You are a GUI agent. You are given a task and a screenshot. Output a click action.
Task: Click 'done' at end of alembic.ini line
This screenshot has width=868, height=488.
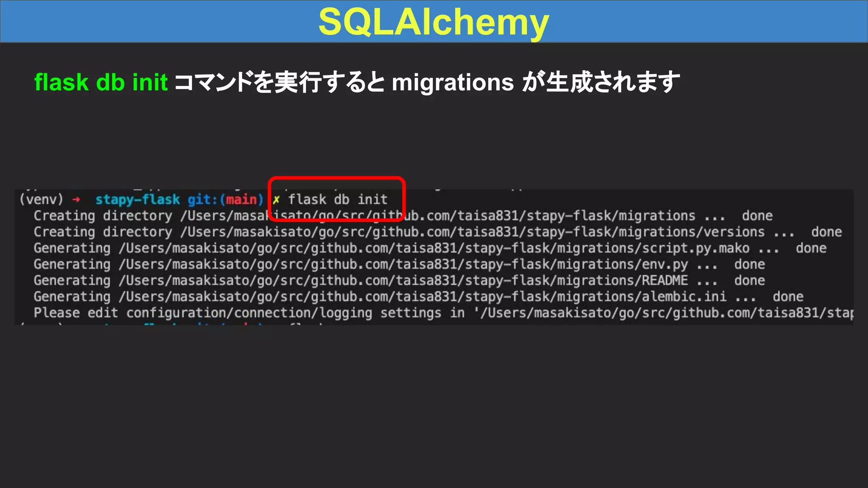point(787,297)
